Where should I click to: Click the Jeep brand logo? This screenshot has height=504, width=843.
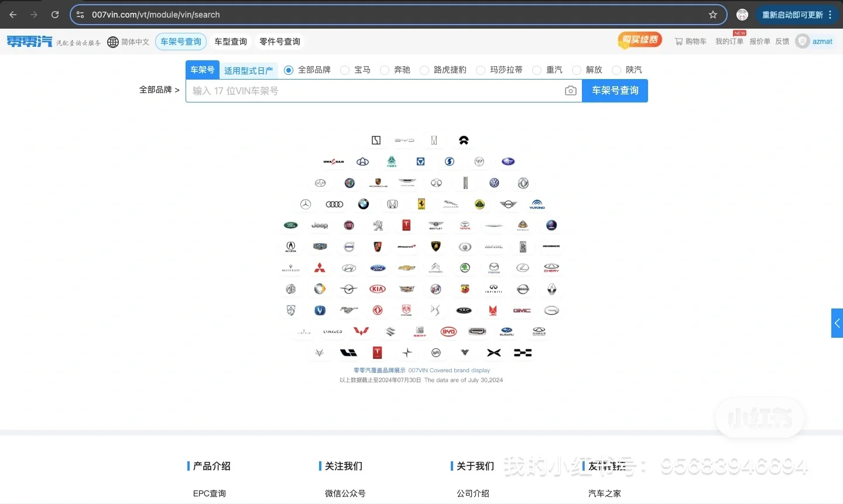click(x=319, y=225)
